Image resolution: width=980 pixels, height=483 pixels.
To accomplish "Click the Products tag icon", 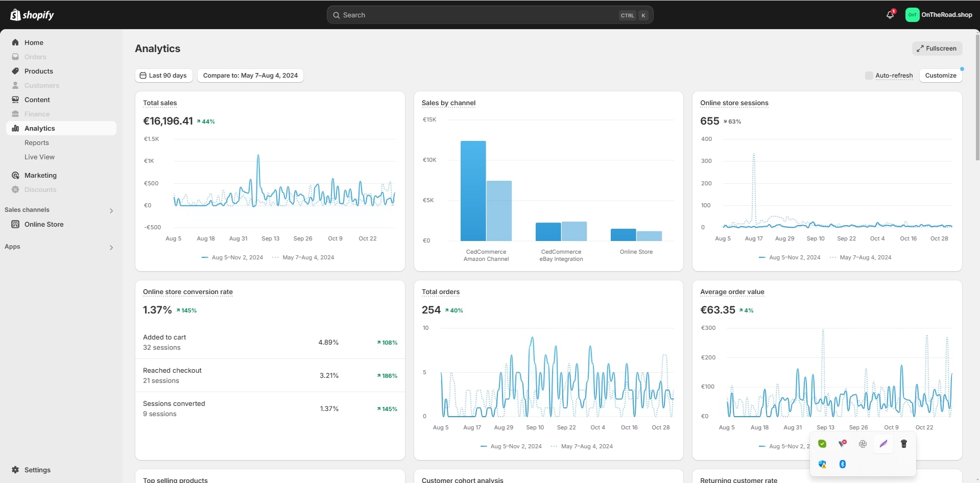I will (15, 71).
